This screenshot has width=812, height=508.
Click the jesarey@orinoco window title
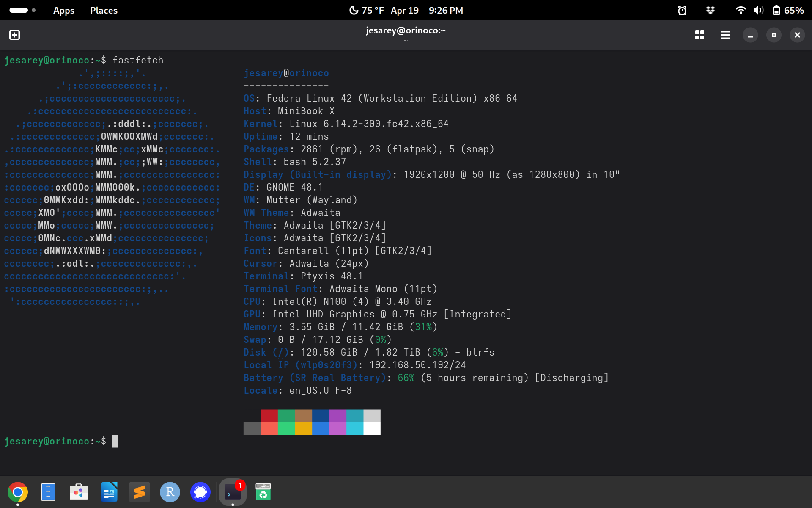[x=406, y=30]
